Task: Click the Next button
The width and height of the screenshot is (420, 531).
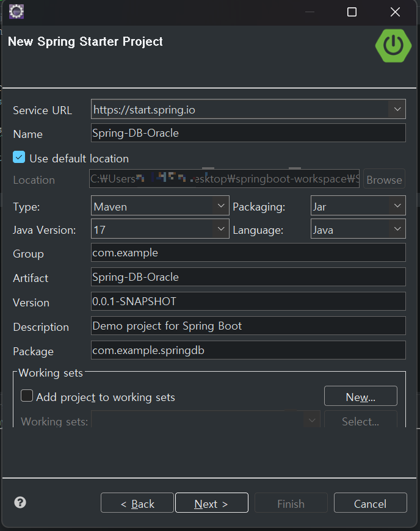Action: click(212, 503)
